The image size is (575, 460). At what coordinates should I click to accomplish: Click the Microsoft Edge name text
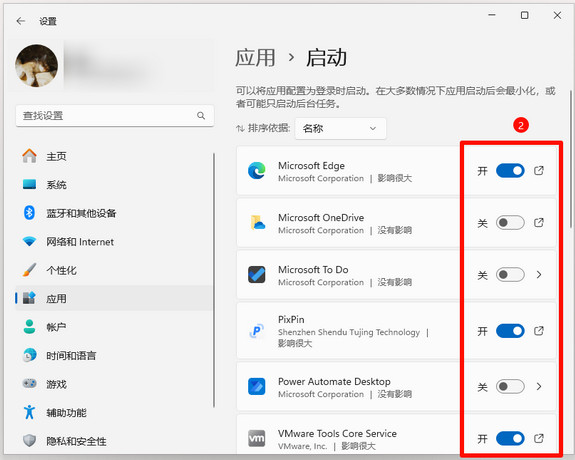[x=311, y=166]
